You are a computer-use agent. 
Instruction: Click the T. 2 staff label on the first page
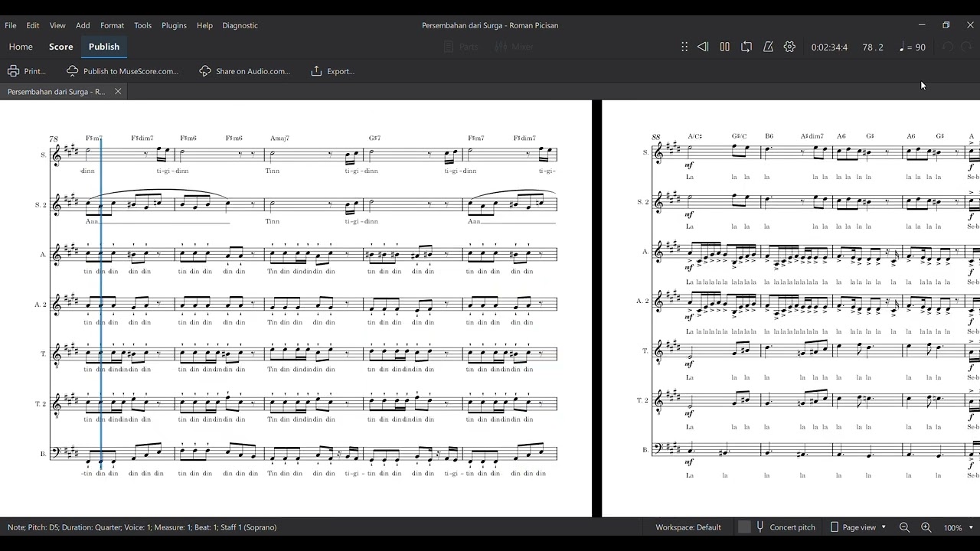(41, 404)
